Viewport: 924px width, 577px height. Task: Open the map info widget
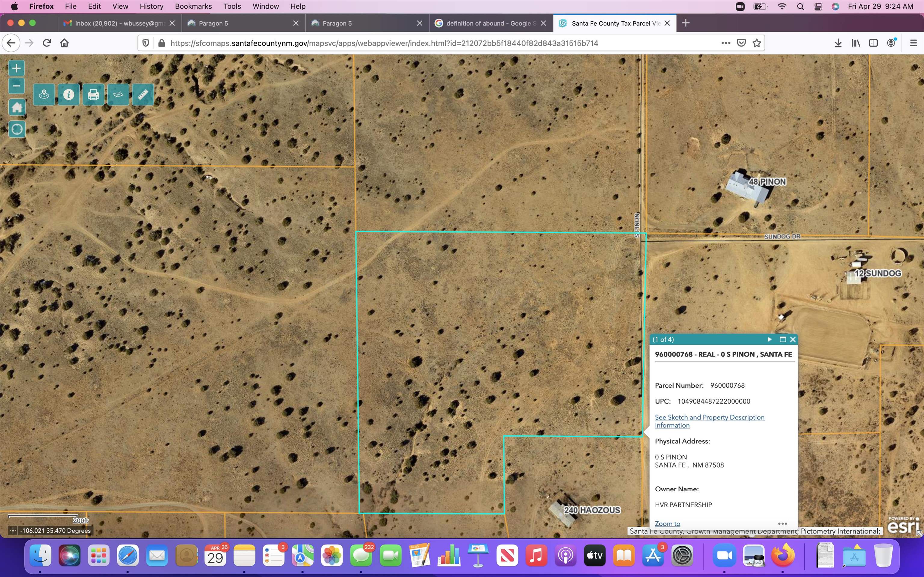pyautogui.click(x=69, y=94)
